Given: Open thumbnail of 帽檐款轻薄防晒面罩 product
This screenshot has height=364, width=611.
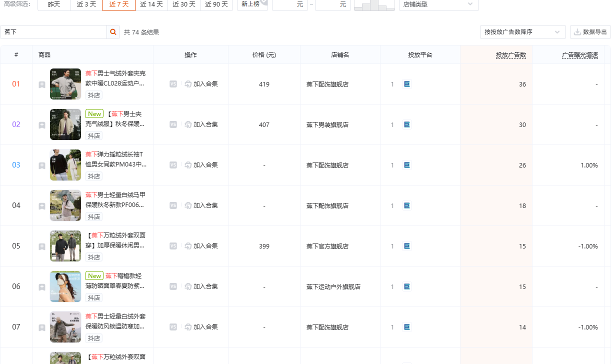Looking at the screenshot, I should point(65,286).
